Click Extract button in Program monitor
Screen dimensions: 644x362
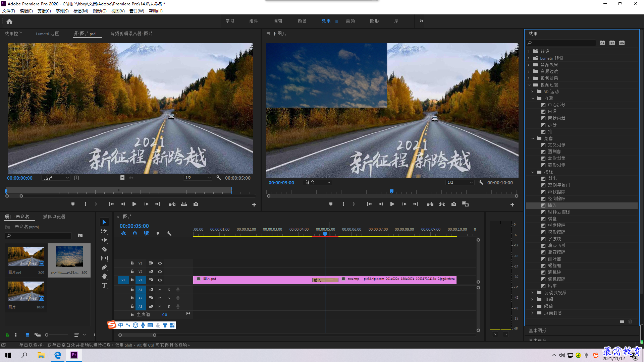(x=442, y=204)
